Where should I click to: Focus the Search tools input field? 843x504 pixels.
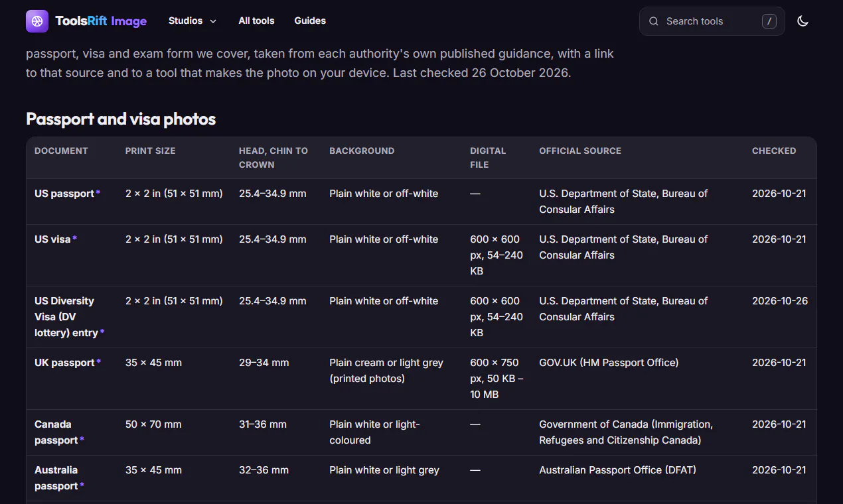[712, 21]
